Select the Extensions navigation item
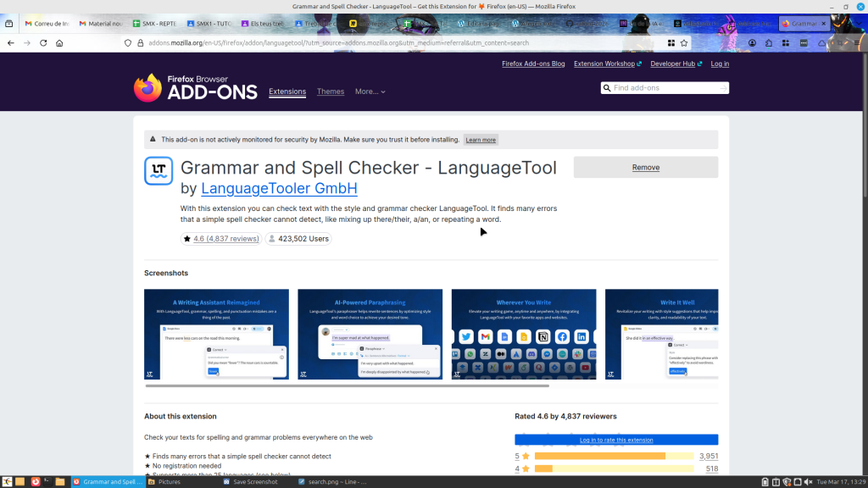Viewport: 868px width, 488px height. point(287,91)
